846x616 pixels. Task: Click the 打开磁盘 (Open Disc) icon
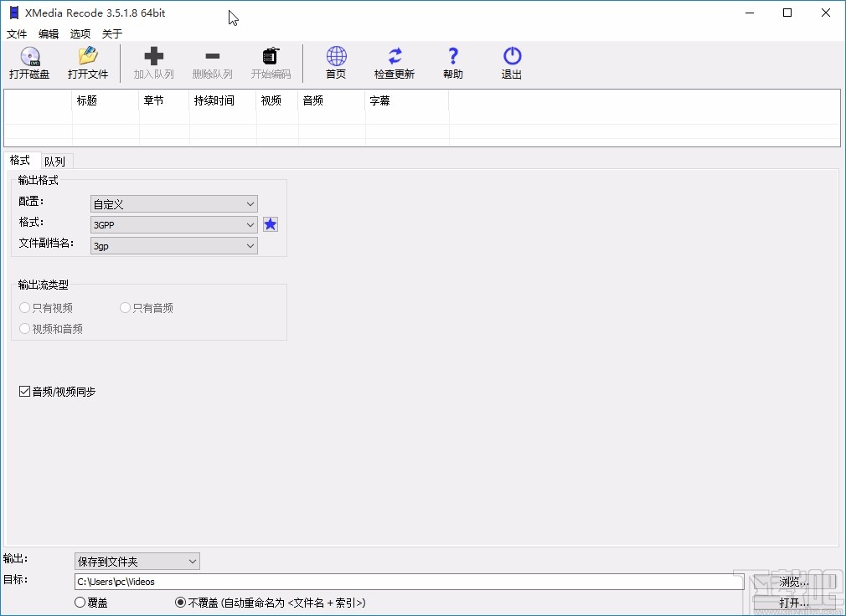click(29, 63)
